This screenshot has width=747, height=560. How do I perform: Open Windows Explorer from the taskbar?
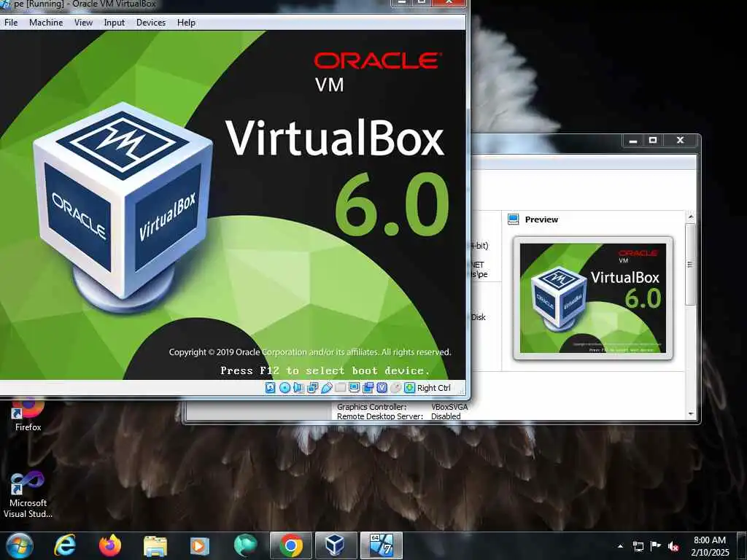[155, 545]
